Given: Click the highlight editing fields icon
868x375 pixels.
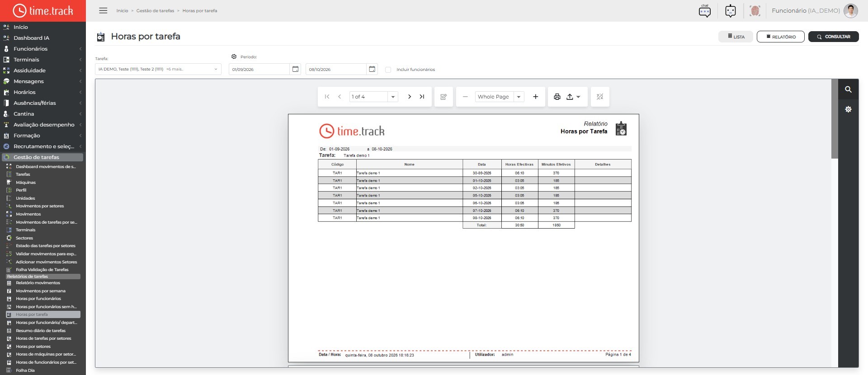Looking at the screenshot, I should tap(600, 97).
